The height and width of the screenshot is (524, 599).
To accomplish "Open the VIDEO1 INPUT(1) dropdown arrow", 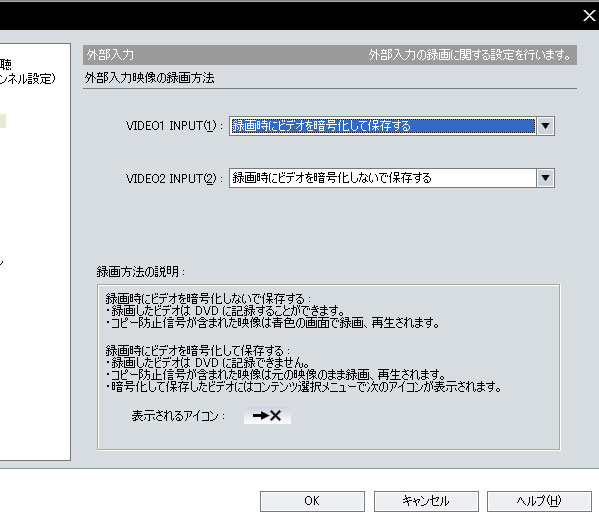I will pos(546,126).
